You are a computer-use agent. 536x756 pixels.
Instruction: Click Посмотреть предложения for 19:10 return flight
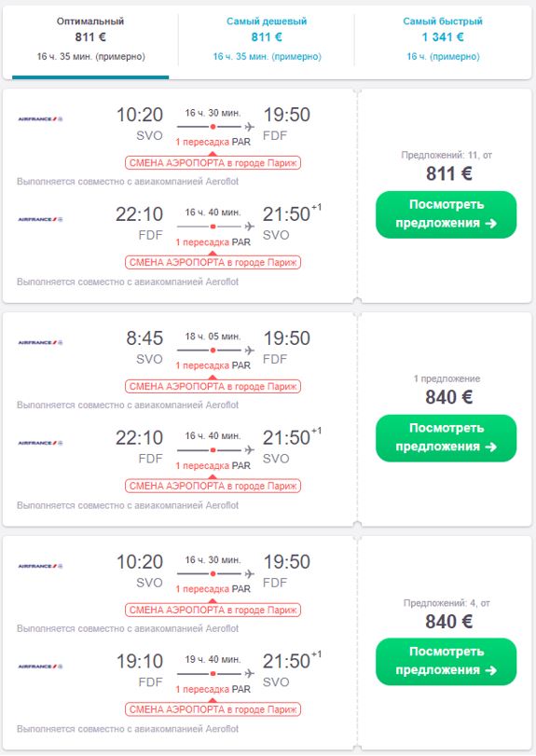446,662
